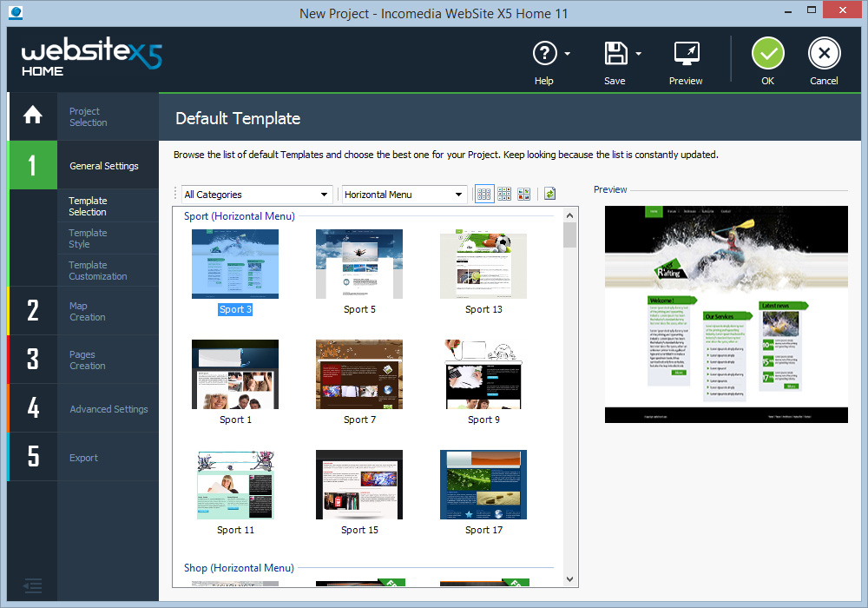Click the 'Sport 7' template label
The image size is (868, 608).
tap(359, 420)
